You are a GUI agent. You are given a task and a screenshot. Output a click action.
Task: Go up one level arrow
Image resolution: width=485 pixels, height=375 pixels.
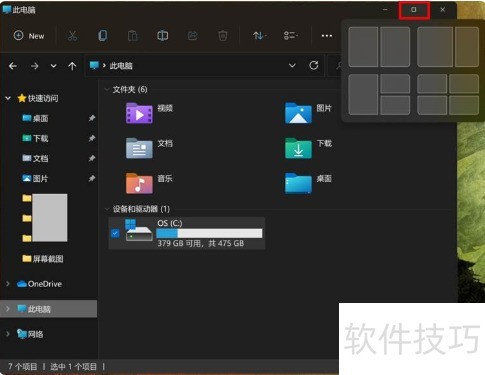pos(72,66)
